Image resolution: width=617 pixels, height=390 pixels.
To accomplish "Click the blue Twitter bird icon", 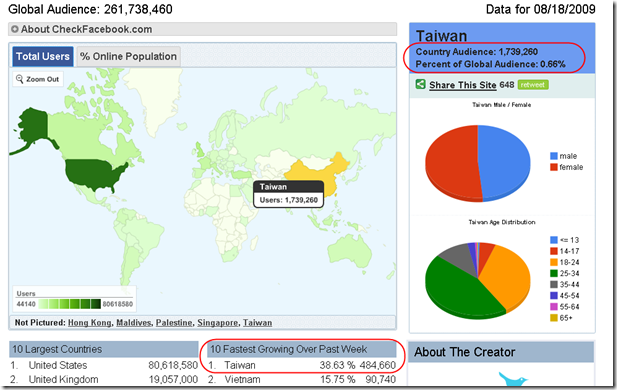I will pyautogui.click(x=513, y=379).
